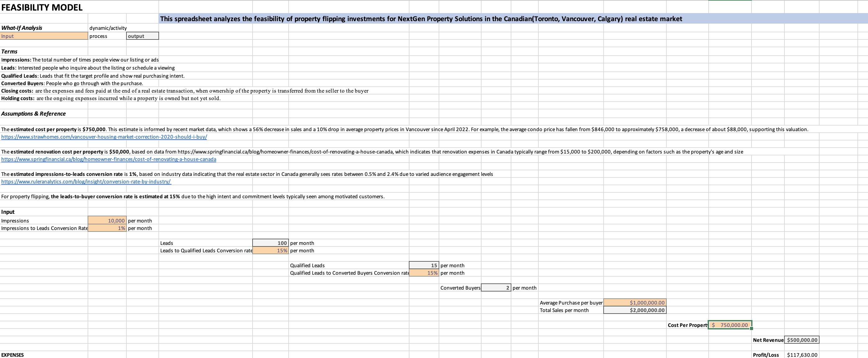Click the output cell under What-If Analysis

click(x=142, y=36)
